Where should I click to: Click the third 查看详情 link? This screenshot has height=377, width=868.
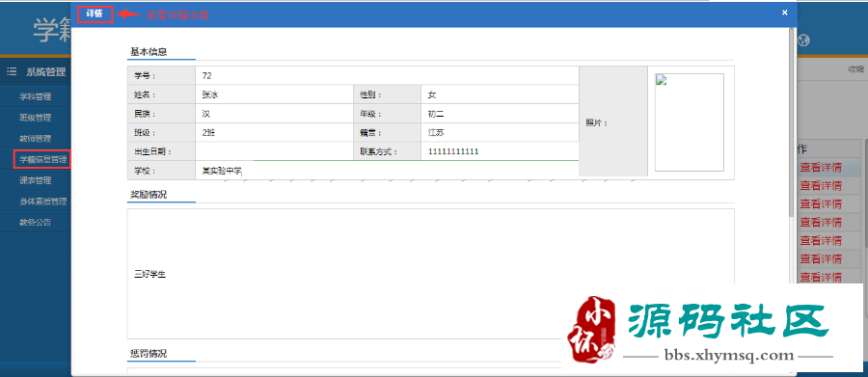point(821,203)
